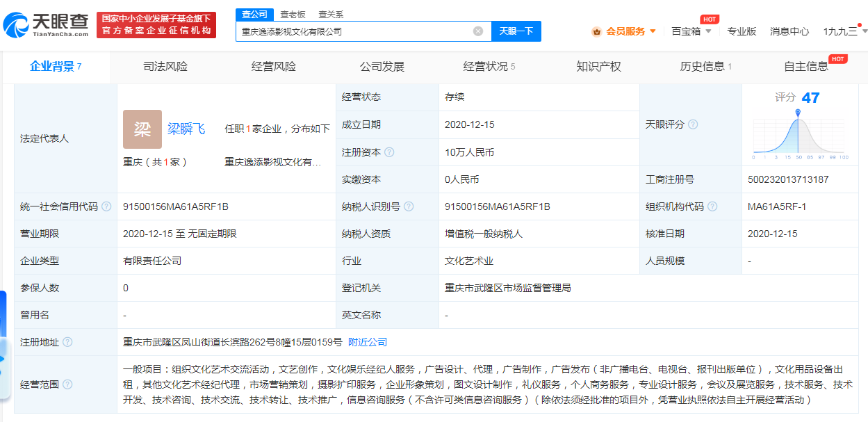Click the 梁 avatar of the legal representative
The height and width of the screenshot is (422, 868).
(142, 129)
